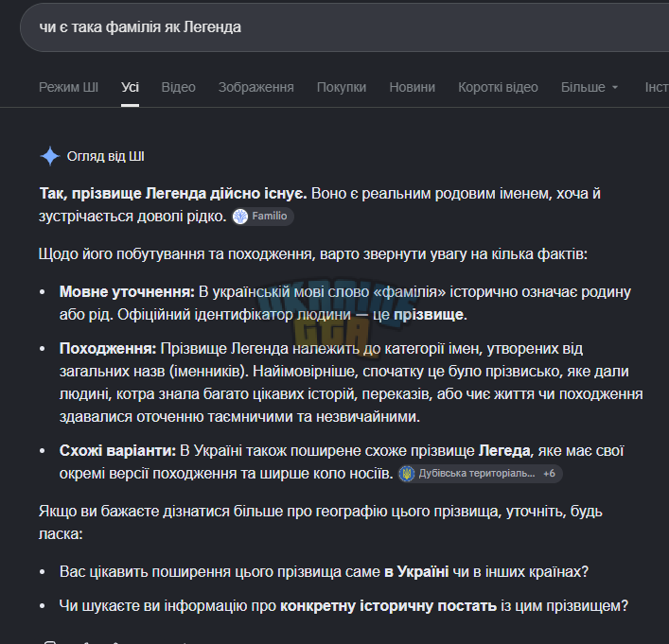669x644 pixels.
Task: Click the bold phrase 'в Україні'
Action: 416,571
